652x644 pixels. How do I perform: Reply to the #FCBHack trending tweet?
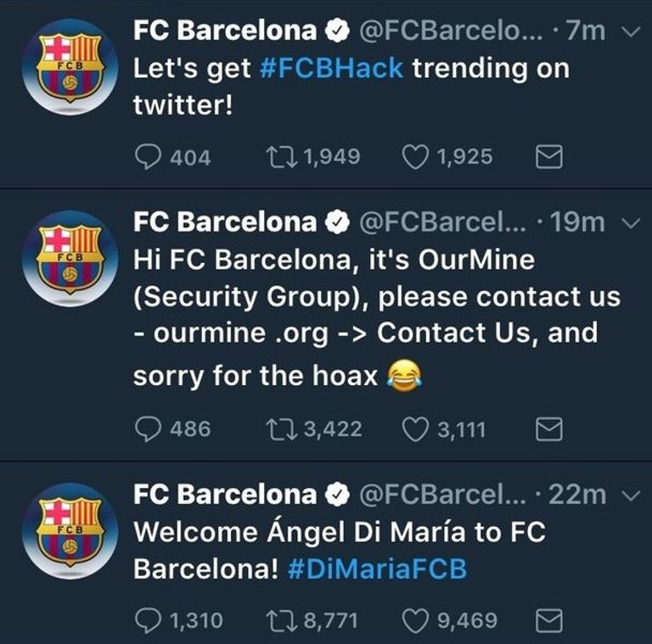(148, 157)
